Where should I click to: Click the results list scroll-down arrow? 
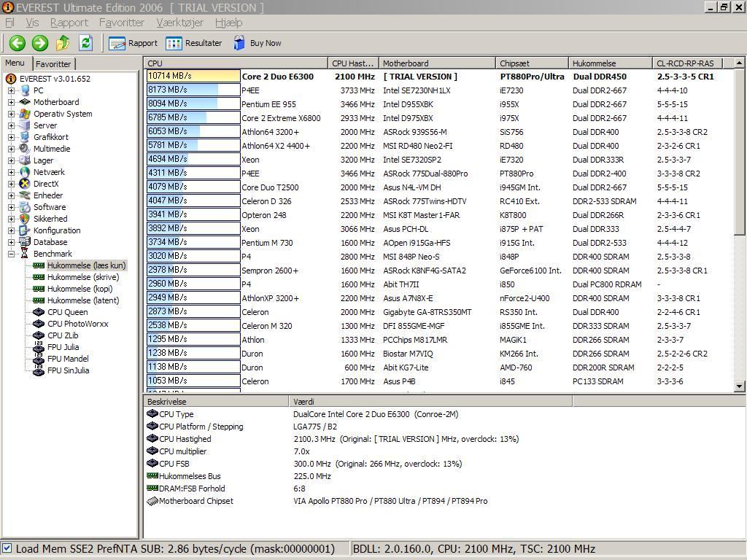[740, 386]
